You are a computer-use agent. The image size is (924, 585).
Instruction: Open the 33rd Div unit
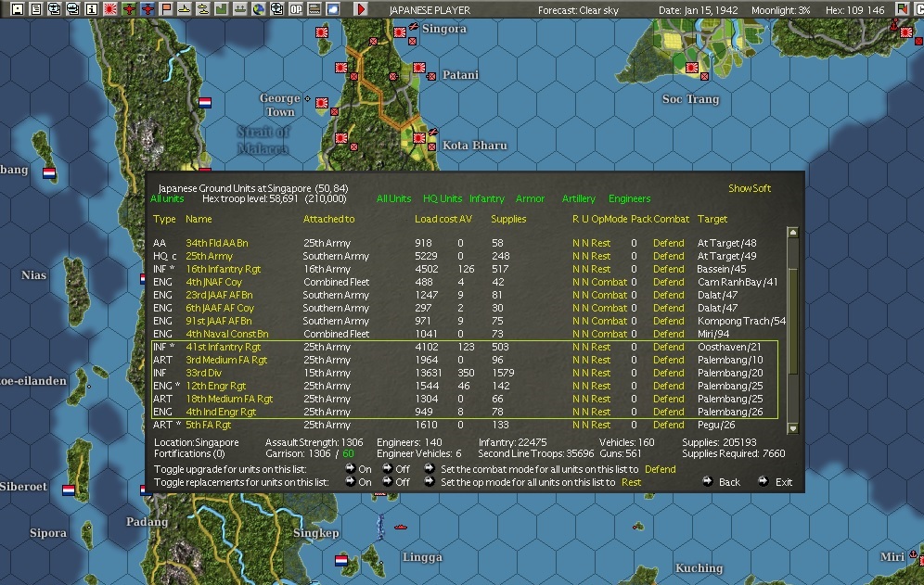pos(204,373)
